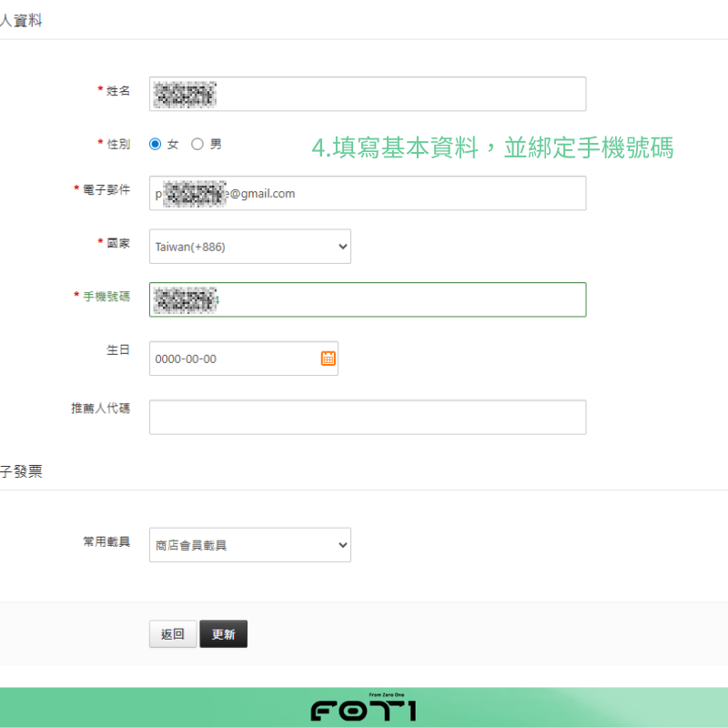This screenshot has height=728, width=728.
Task: Click the 性別 gender label
Action: pyautogui.click(x=118, y=144)
